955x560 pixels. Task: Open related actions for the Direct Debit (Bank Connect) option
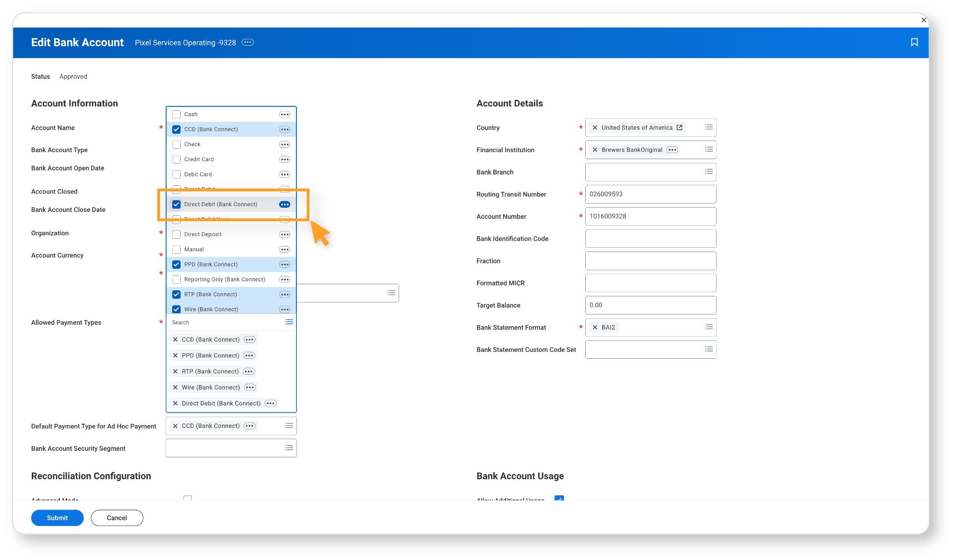285,204
